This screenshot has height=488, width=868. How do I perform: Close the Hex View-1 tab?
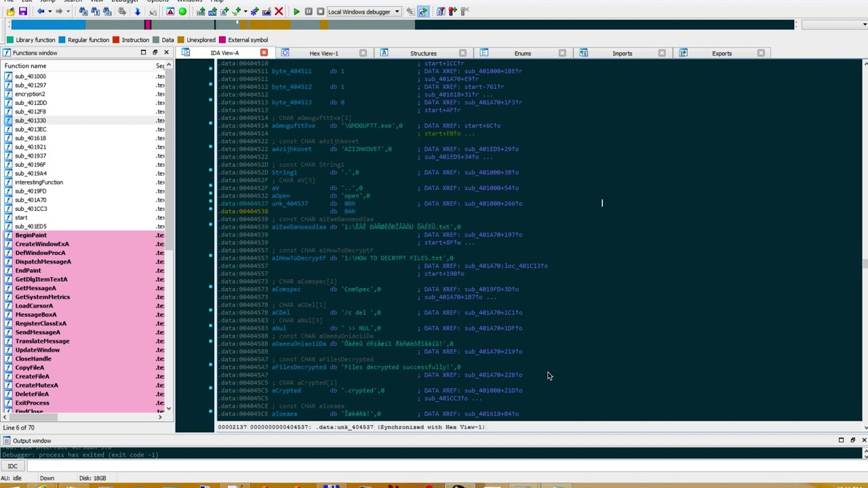pyautogui.click(x=363, y=53)
